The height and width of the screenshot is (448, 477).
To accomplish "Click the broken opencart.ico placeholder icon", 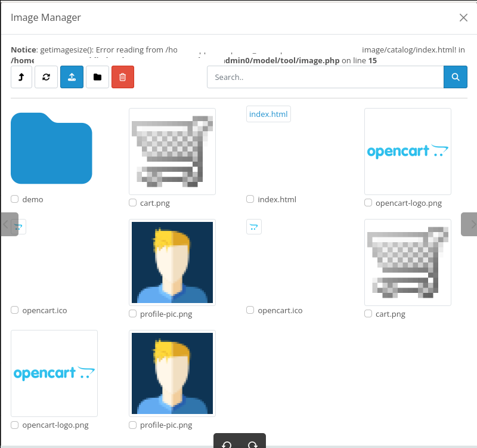I will click(x=18, y=227).
